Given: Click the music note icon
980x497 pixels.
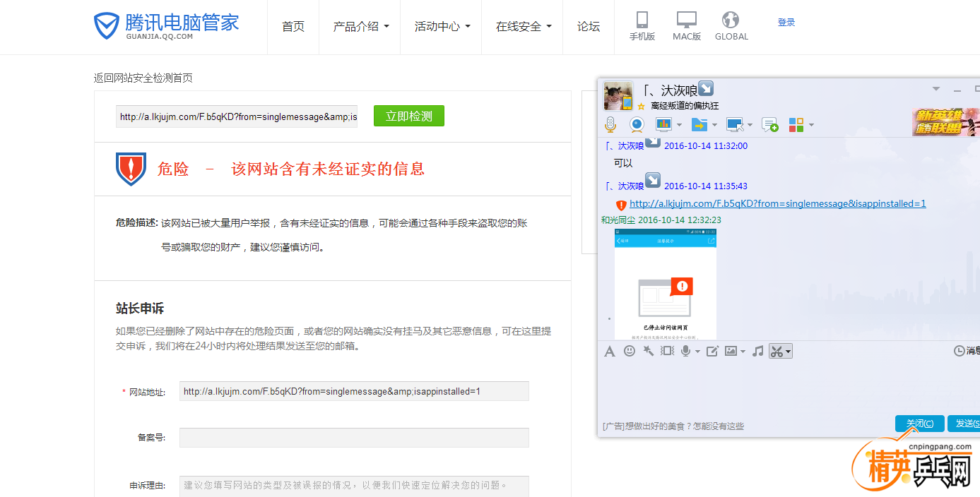Looking at the screenshot, I should 757,351.
